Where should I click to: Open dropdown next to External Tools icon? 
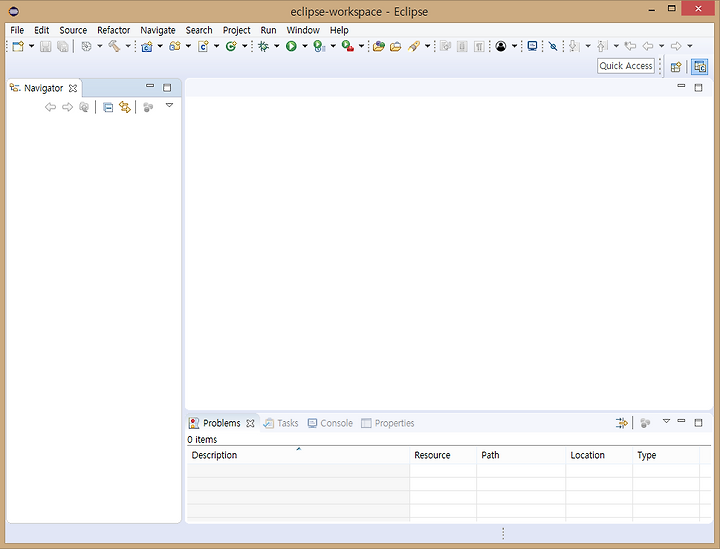tap(361, 46)
